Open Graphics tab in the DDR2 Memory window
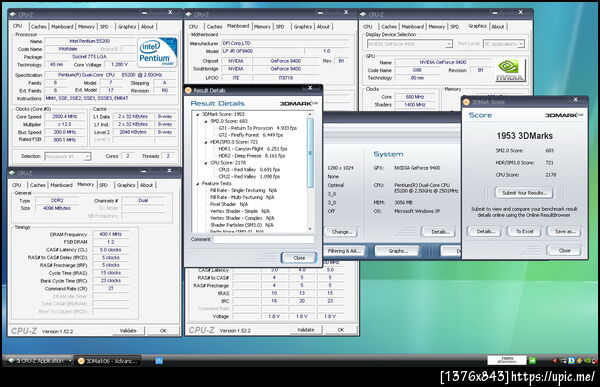The height and width of the screenshot is (387, 600). coord(126,185)
